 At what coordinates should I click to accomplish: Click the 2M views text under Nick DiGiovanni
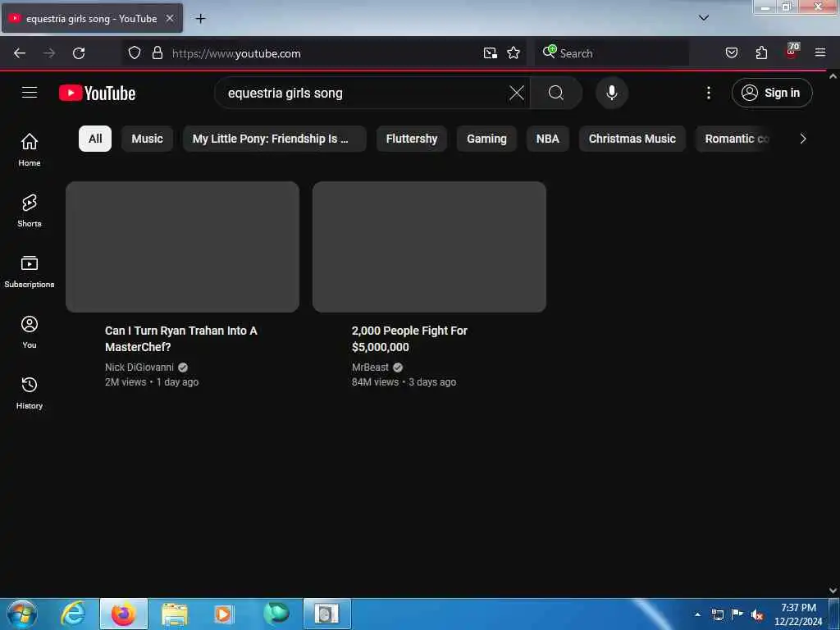(126, 382)
